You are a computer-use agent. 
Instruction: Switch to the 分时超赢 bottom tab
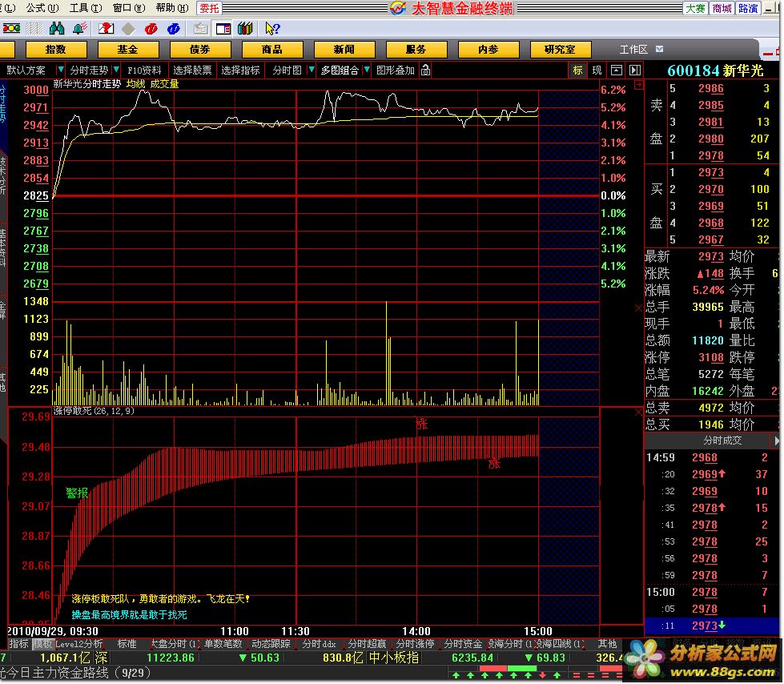coord(367,644)
